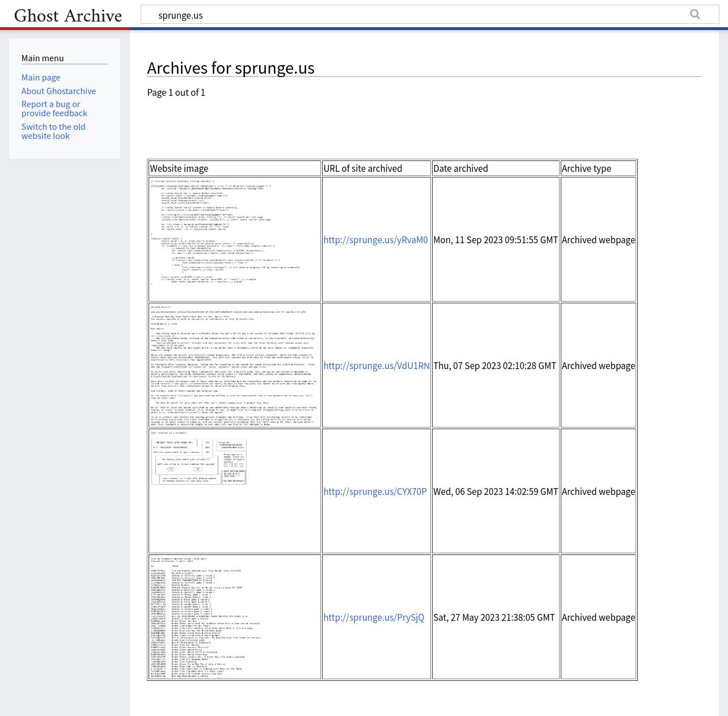Switch to the old website look
This screenshot has width=728, height=716.
[x=53, y=132]
